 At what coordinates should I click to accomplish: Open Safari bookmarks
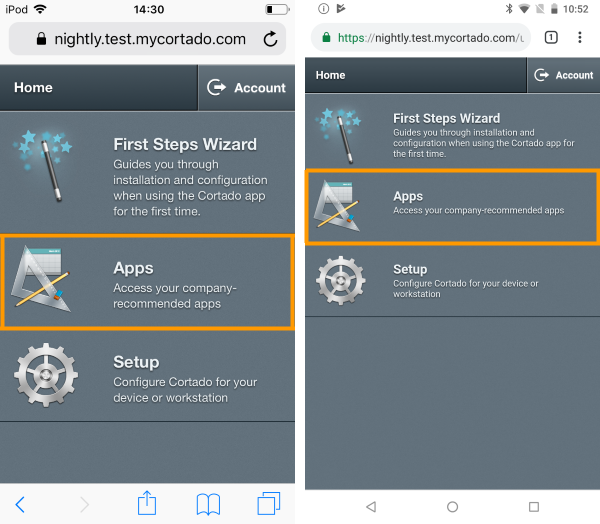click(x=208, y=504)
